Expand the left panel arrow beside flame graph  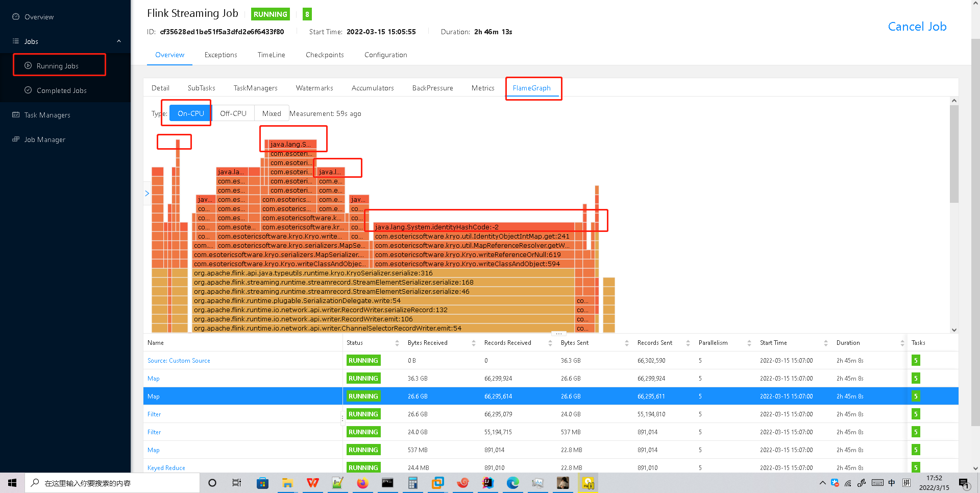coord(147,193)
